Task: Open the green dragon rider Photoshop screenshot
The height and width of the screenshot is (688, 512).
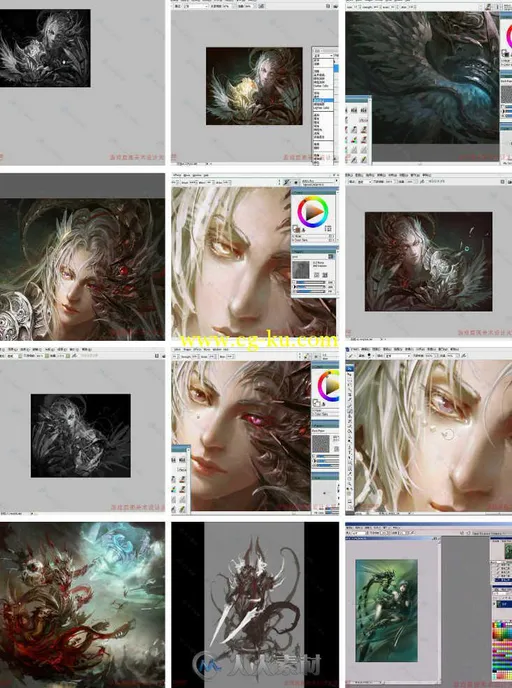Action: tap(429, 605)
